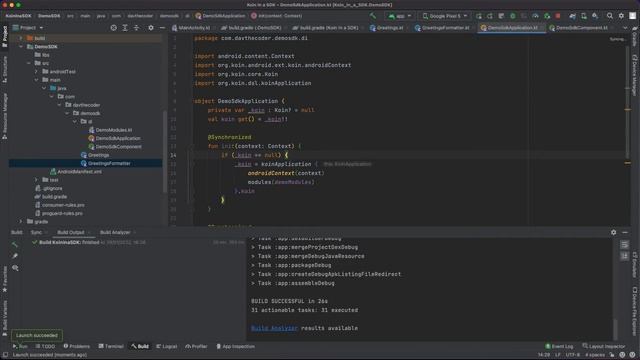
Task: Open Build panel settings gear
Action: tap(613, 232)
